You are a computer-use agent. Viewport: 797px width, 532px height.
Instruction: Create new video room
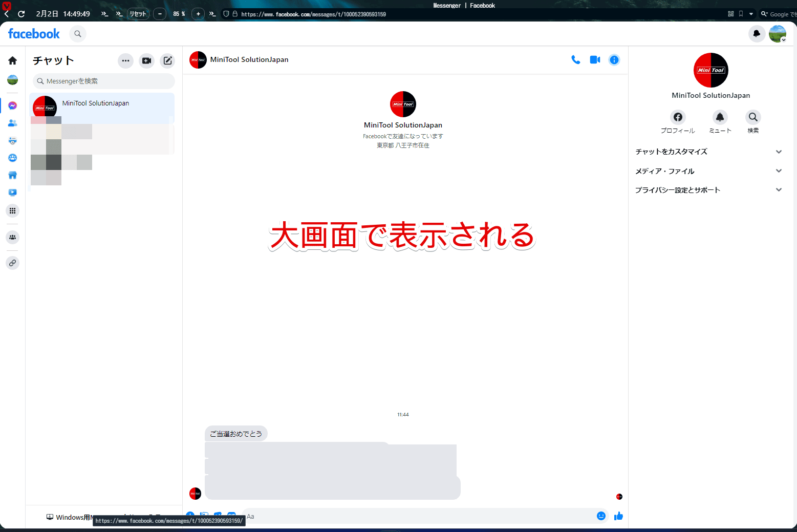(147, 60)
